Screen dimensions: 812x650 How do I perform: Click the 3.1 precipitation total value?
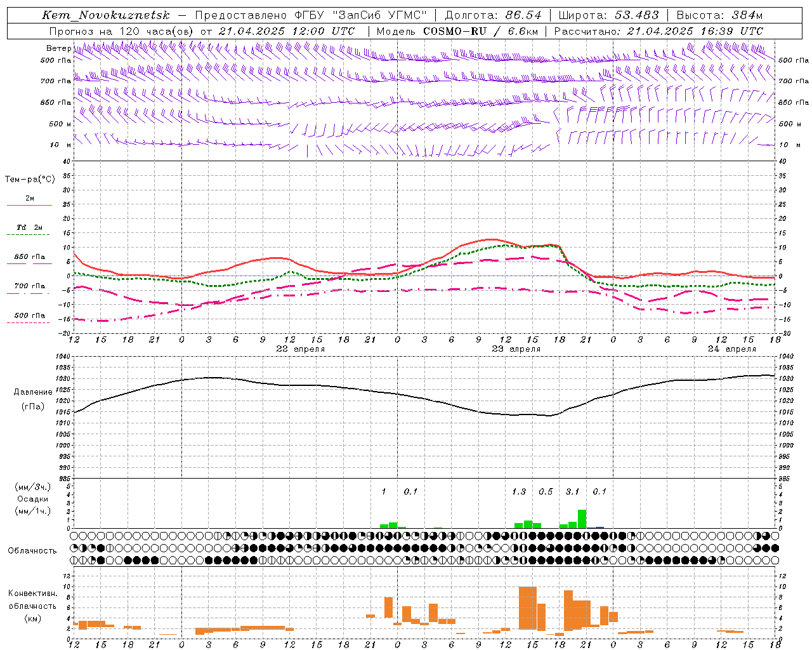tap(573, 491)
